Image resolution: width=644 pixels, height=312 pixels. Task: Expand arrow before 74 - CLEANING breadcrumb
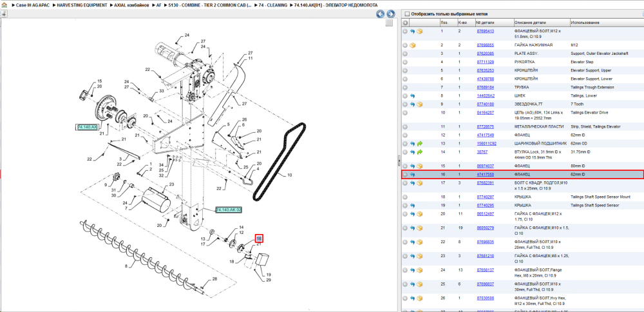[256, 5]
